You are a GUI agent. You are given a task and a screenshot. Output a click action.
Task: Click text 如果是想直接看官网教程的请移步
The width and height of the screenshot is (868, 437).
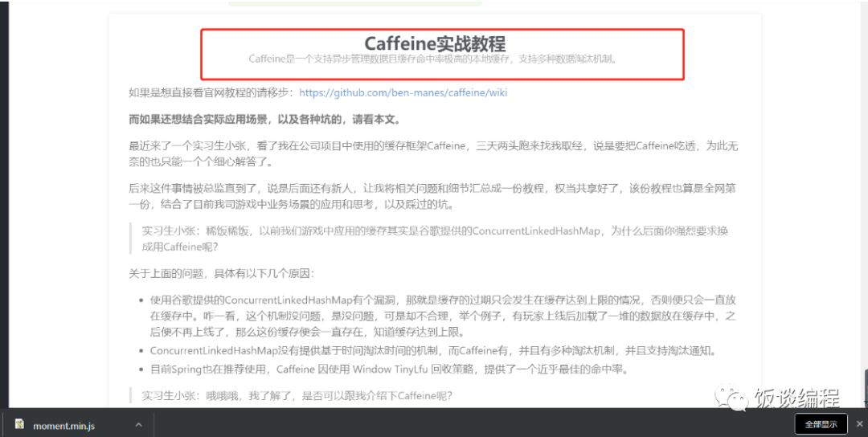(211, 93)
